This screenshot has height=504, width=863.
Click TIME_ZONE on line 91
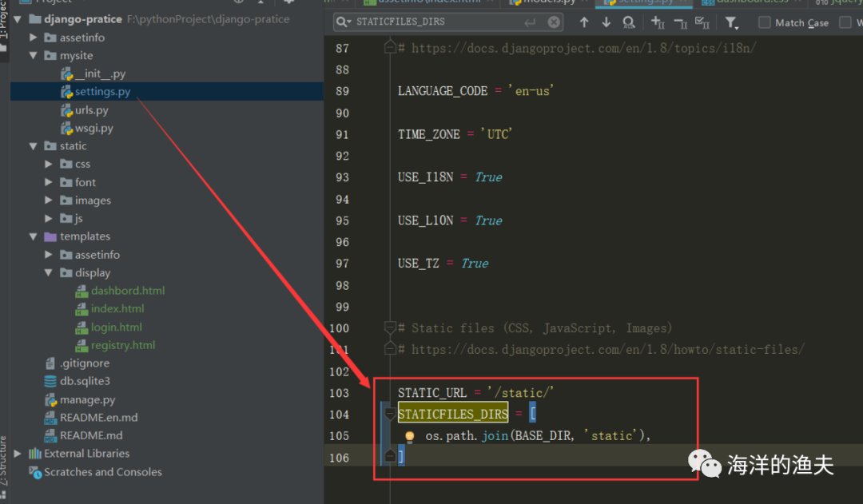[429, 134]
